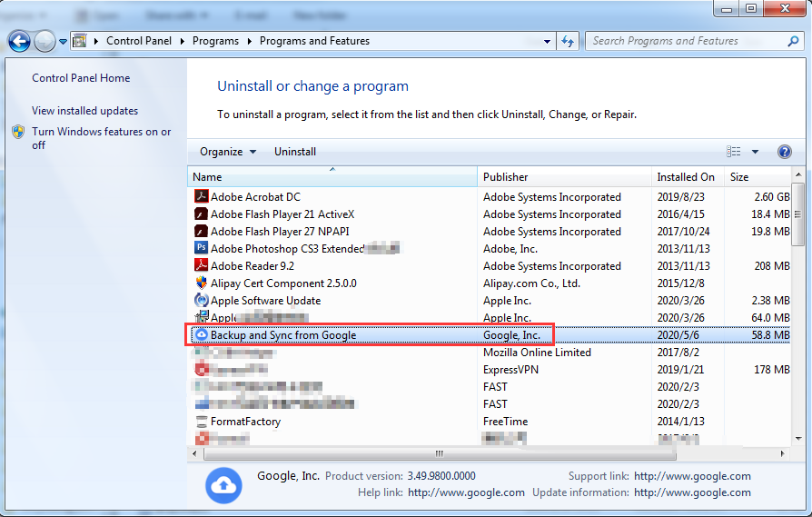812x517 pixels.
Task: Select FormatFactory icon
Action: [201, 422]
